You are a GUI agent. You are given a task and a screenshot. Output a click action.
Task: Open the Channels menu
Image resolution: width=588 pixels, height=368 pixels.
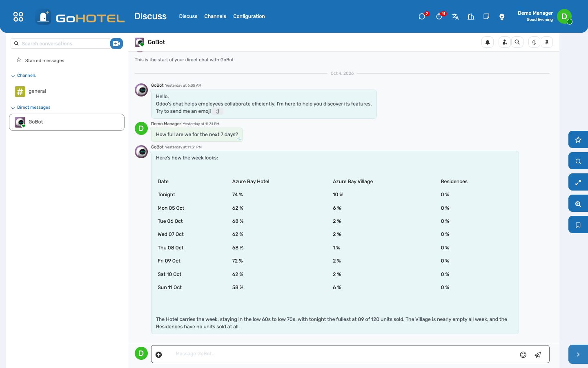tap(215, 16)
